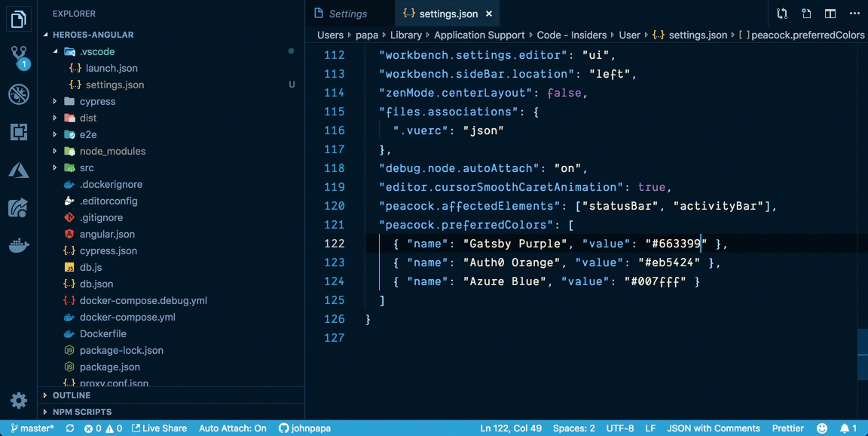Image resolution: width=868 pixels, height=436 pixels.
Task: Start a Live Share session
Action: (159, 428)
